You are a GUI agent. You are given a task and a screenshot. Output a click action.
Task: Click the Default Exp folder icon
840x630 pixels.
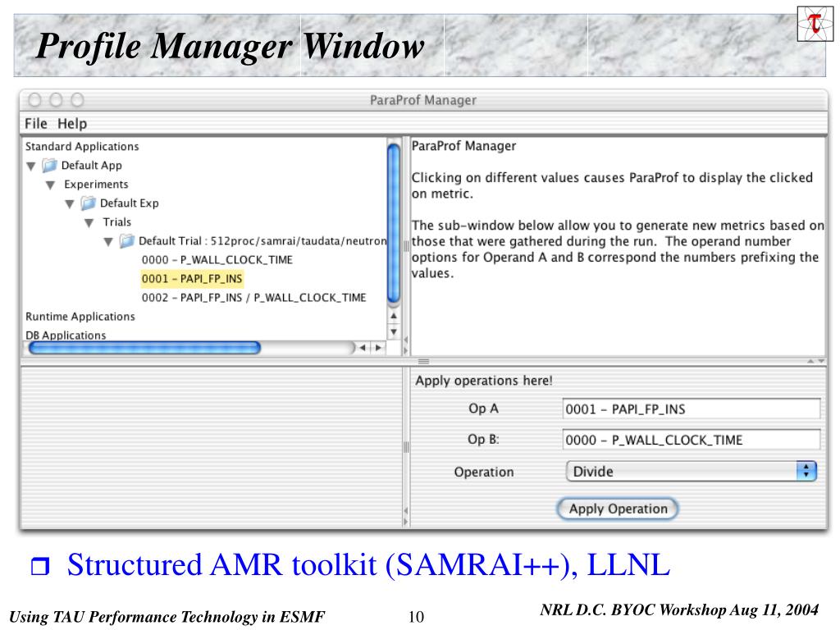click(x=88, y=203)
